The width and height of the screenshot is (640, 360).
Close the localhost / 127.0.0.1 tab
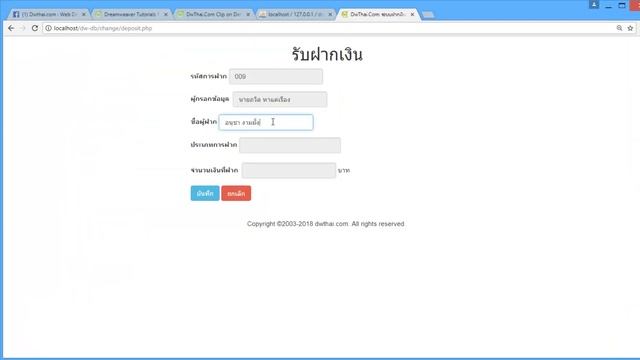(330, 14)
